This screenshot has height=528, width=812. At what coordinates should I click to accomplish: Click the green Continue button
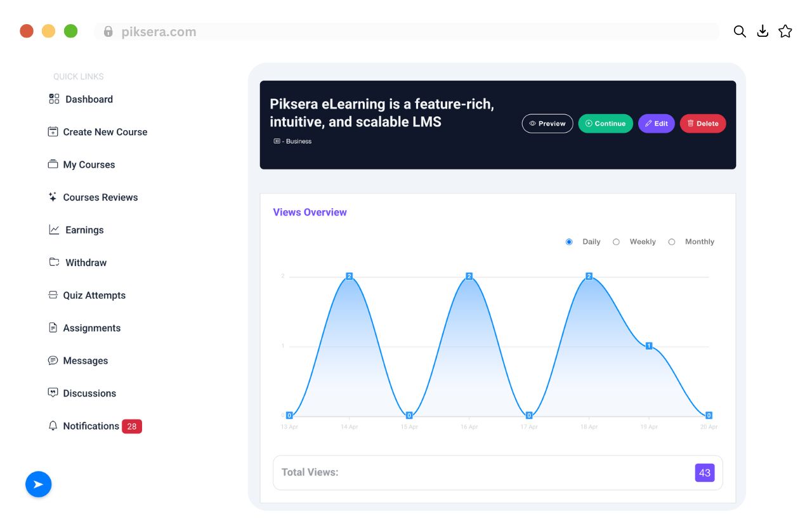(606, 124)
